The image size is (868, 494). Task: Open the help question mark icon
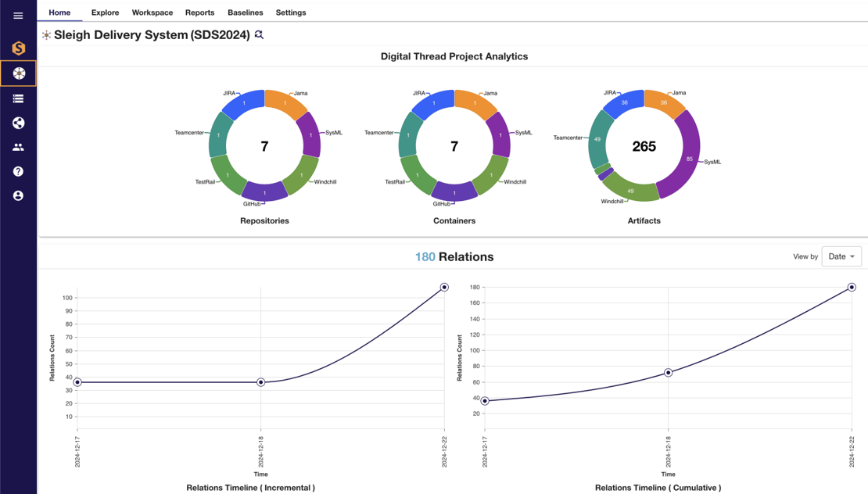(18, 171)
